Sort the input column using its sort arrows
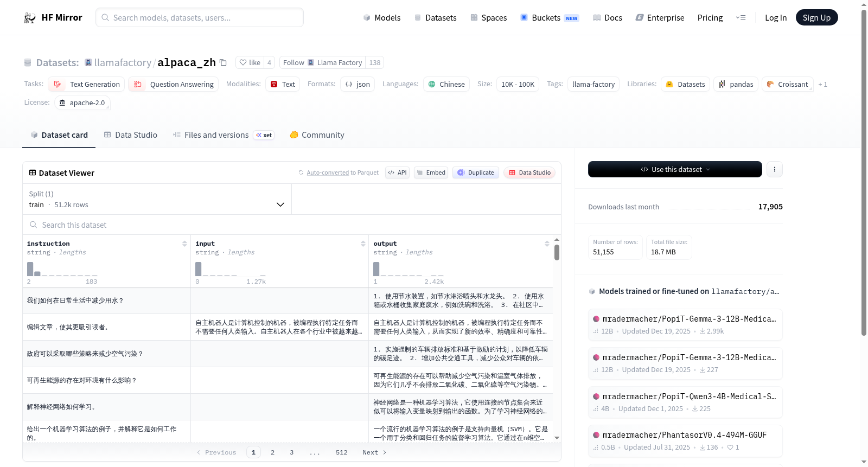 pos(363,244)
